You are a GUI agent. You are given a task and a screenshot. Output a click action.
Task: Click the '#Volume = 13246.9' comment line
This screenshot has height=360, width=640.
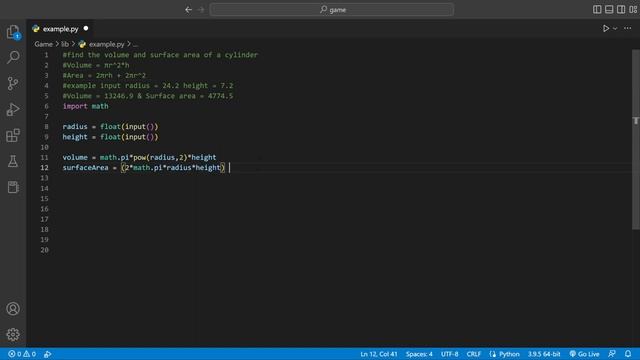pos(148,96)
